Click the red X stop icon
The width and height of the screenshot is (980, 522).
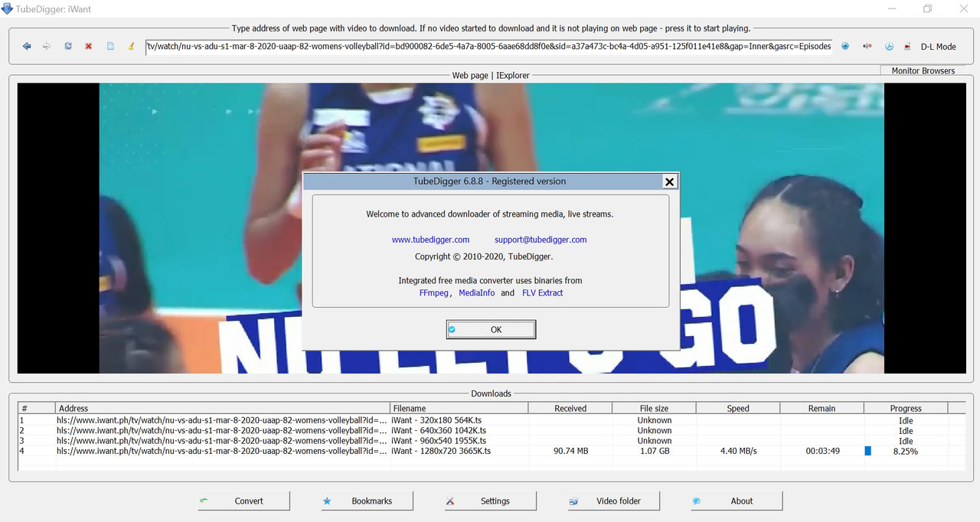click(89, 47)
